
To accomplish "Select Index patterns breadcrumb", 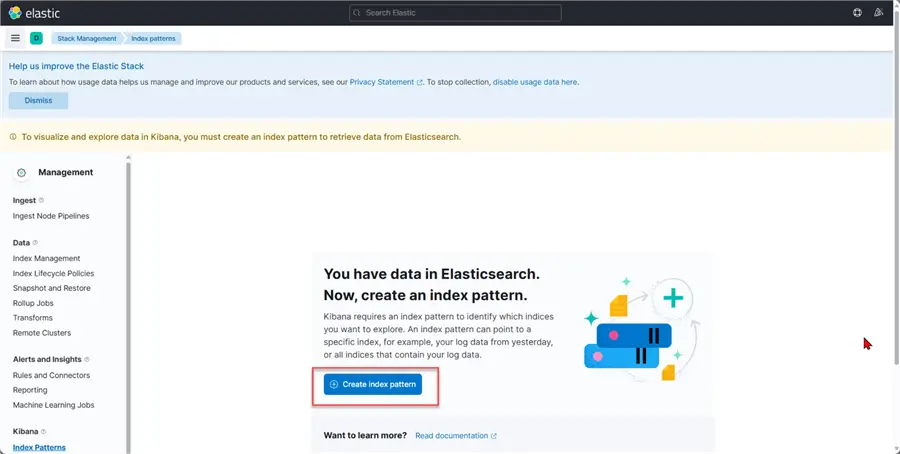I will [x=153, y=38].
